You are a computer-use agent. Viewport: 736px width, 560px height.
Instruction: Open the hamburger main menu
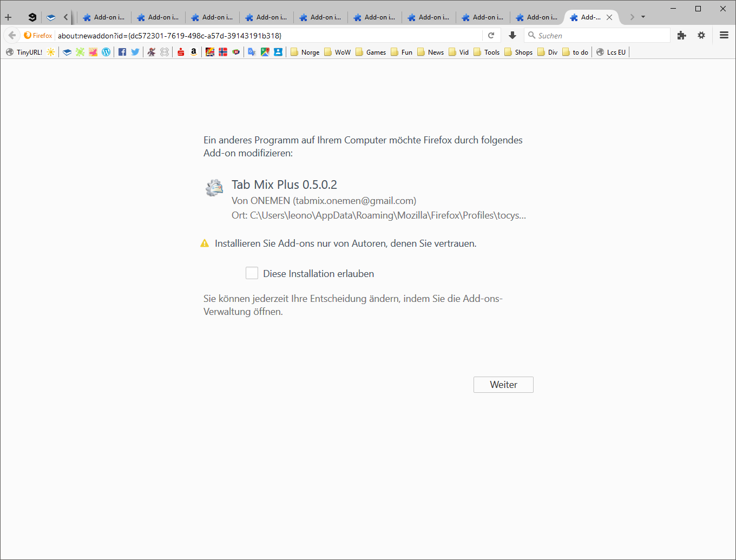[x=724, y=36]
